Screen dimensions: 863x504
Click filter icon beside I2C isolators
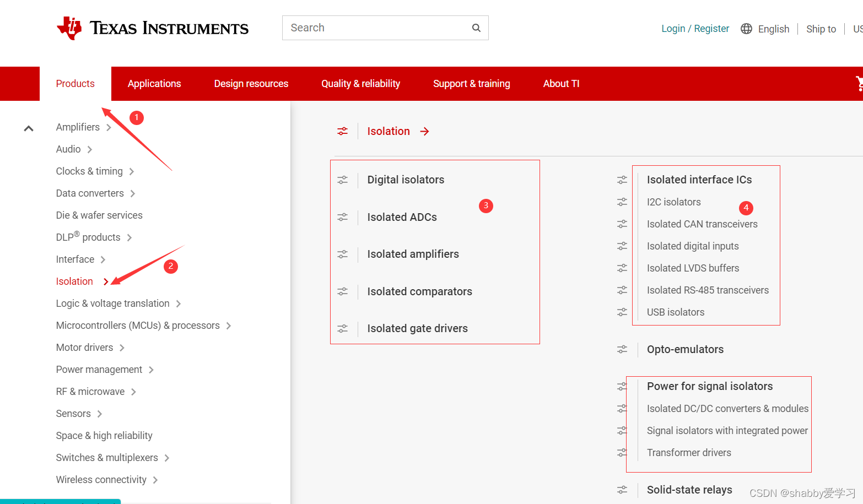click(x=622, y=202)
